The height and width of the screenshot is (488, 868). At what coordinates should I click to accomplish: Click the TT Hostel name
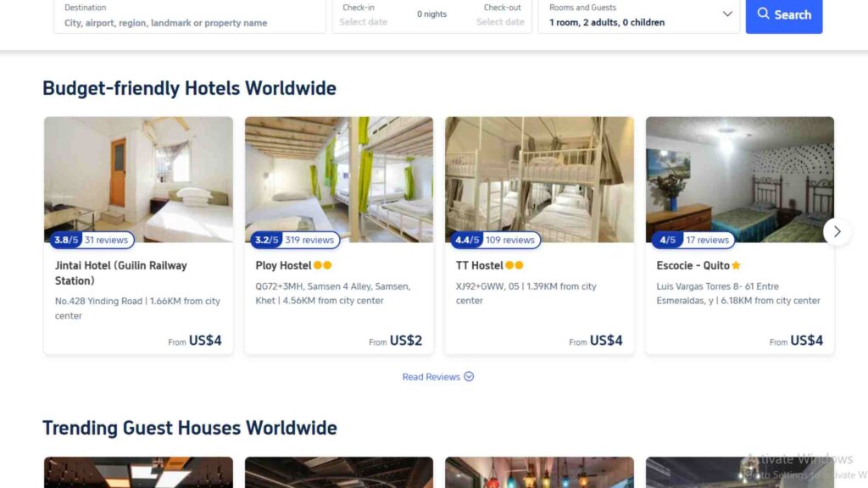[480, 265]
